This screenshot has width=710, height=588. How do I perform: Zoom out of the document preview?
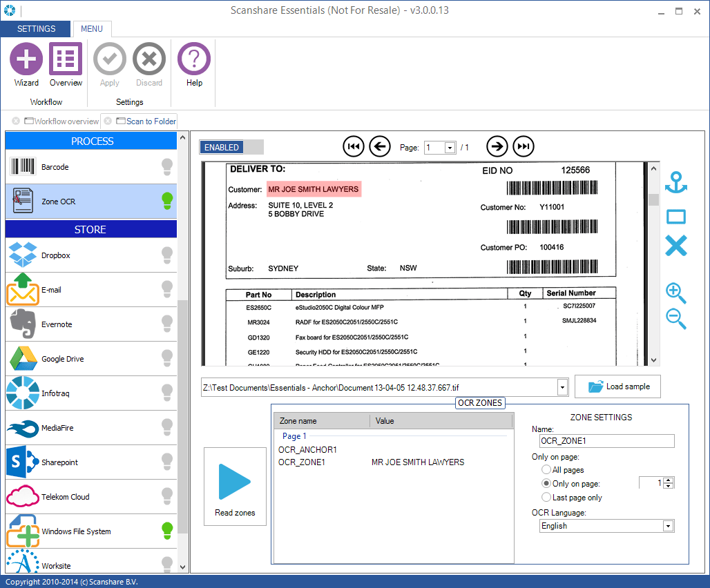pyautogui.click(x=676, y=318)
